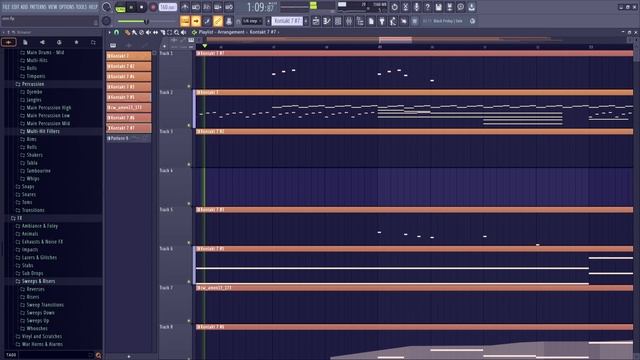Open the Channel rack button
Screen dimensions: 640x360
(x=338, y=21)
